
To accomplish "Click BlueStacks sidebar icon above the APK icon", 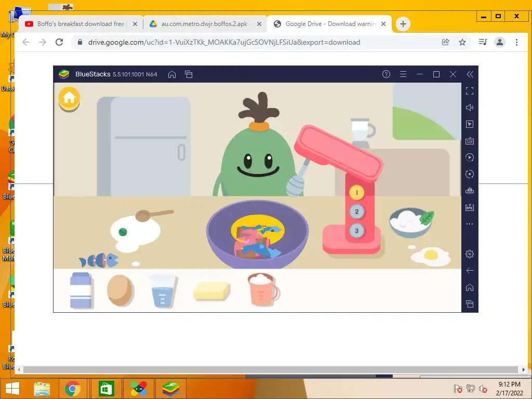I will click(470, 191).
